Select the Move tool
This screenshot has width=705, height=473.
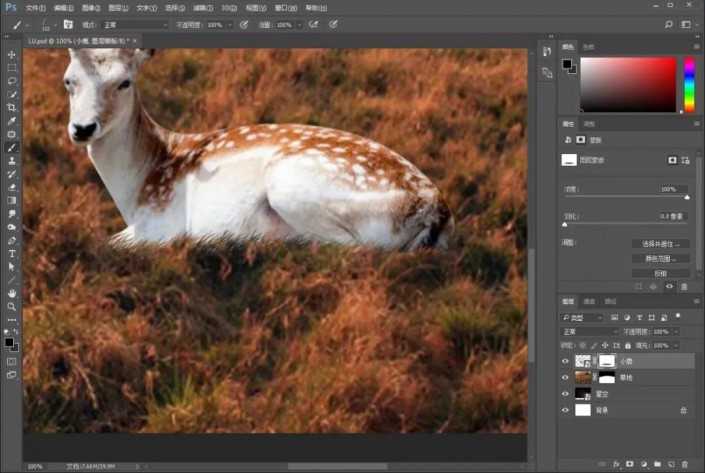point(12,55)
